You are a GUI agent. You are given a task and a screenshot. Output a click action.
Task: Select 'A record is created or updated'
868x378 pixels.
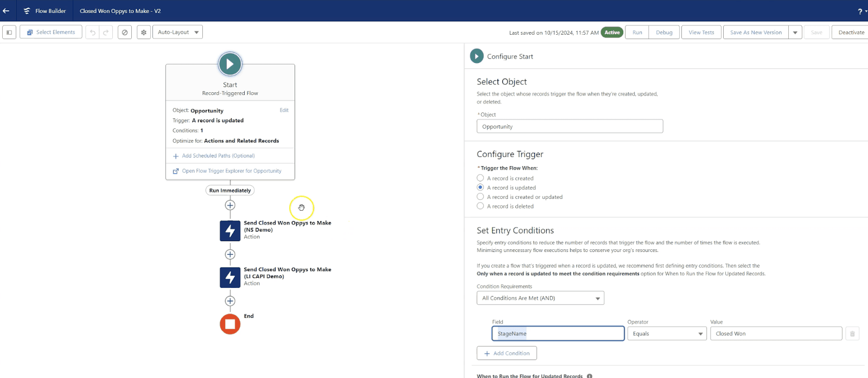pyautogui.click(x=480, y=197)
